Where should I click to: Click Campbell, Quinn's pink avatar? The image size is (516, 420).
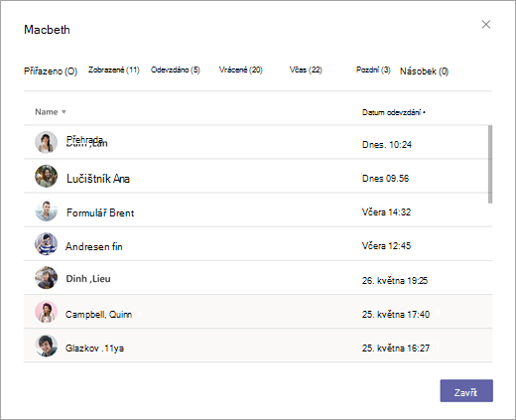(x=46, y=312)
